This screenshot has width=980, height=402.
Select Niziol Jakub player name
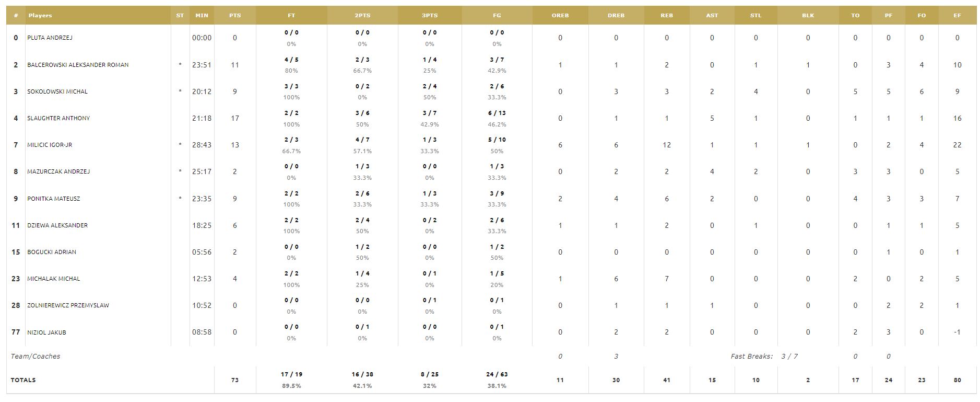coord(46,332)
